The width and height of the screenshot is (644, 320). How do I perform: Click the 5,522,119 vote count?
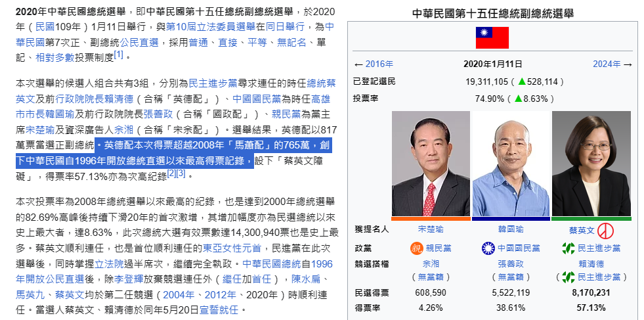coord(511,293)
